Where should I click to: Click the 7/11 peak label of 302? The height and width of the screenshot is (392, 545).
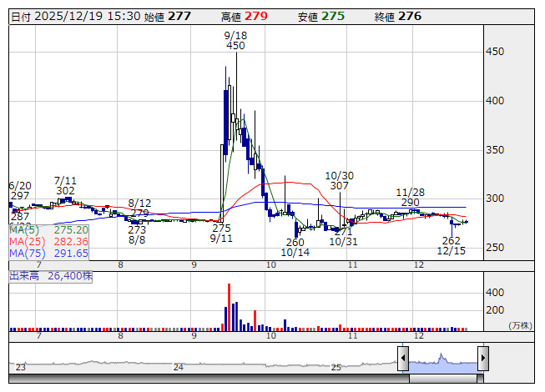pyautogui.click(x=65, y=185)
